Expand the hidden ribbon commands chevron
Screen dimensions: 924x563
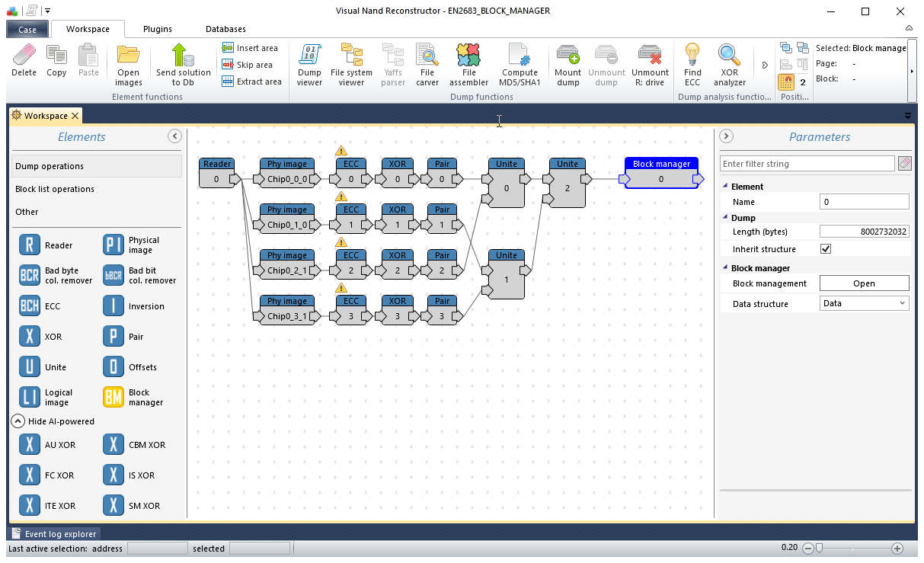coord(765,65)
